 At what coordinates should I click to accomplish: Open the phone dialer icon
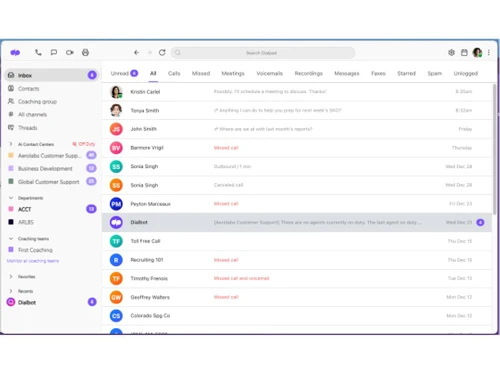coord(38,52)
